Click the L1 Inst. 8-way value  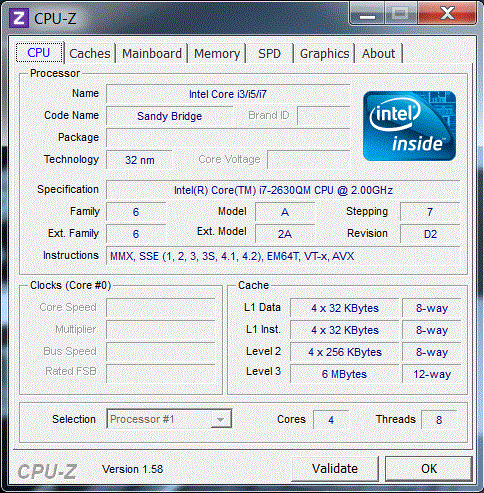coord(432,330)
